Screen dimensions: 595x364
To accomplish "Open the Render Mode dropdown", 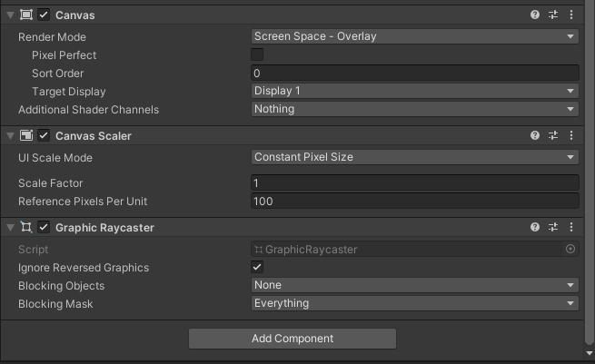I will coord(414,36).
